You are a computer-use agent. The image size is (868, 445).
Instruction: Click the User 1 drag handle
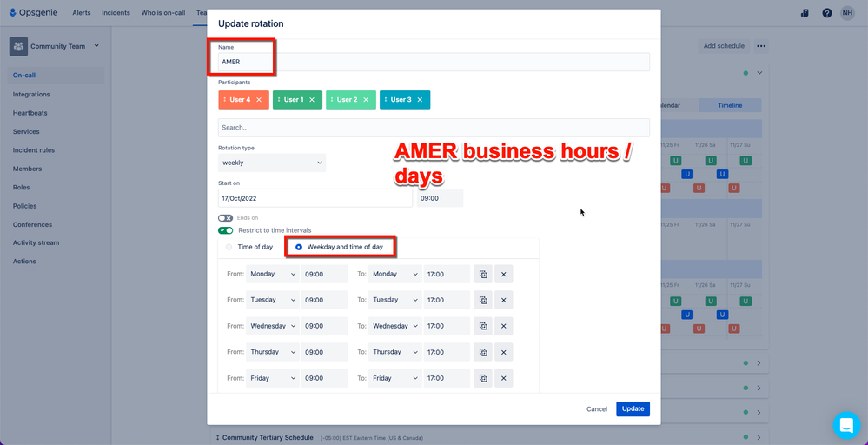click(278, 100)
